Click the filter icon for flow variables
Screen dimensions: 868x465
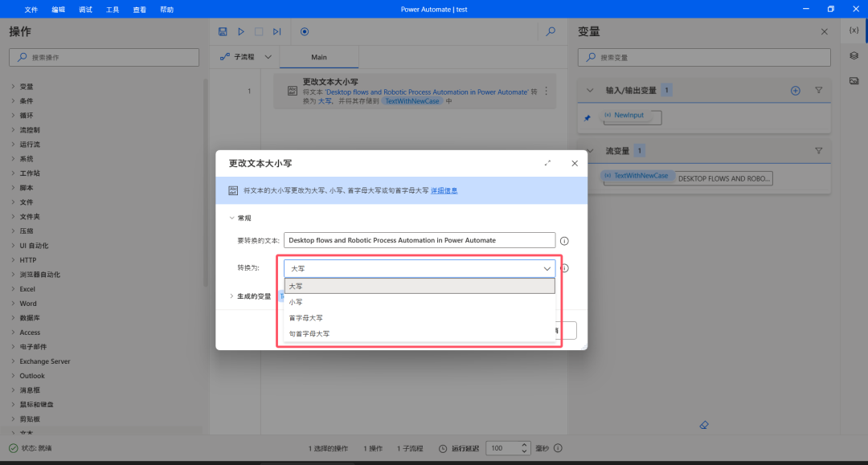click(819, 150)
